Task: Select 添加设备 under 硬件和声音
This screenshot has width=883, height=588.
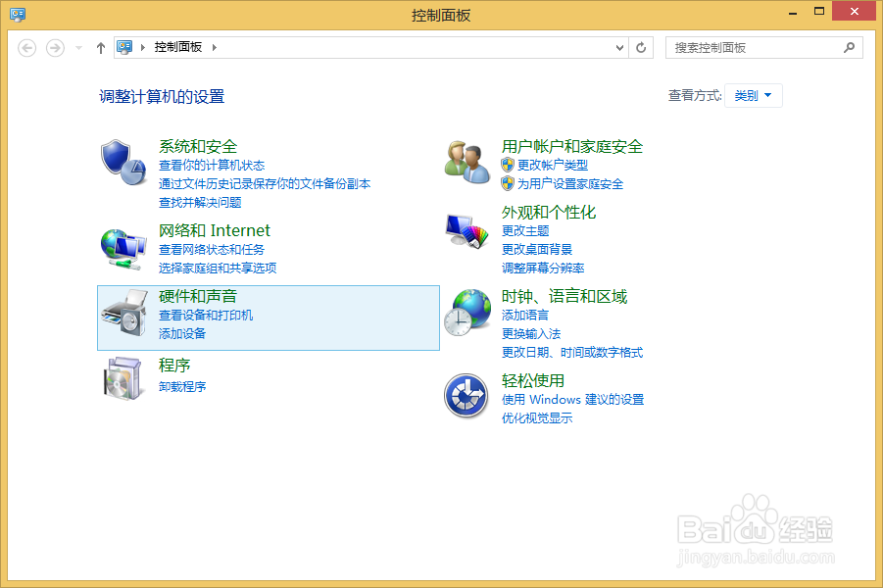Action: click(x=182, y=333)
